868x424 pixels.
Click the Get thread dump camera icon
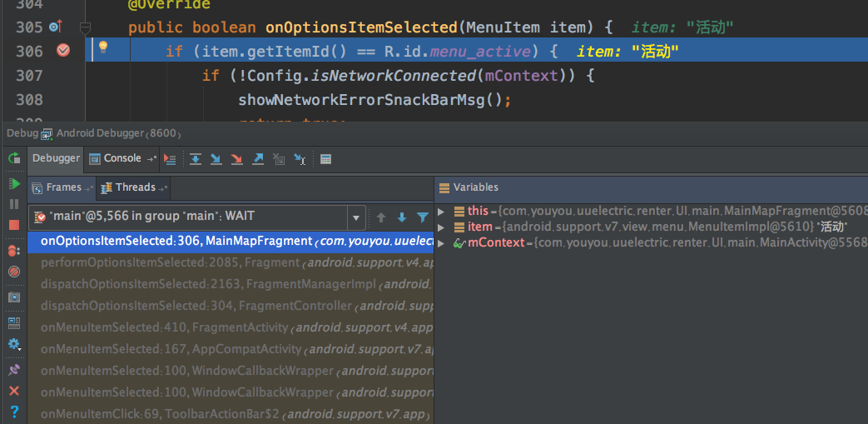tap(14, 297)
